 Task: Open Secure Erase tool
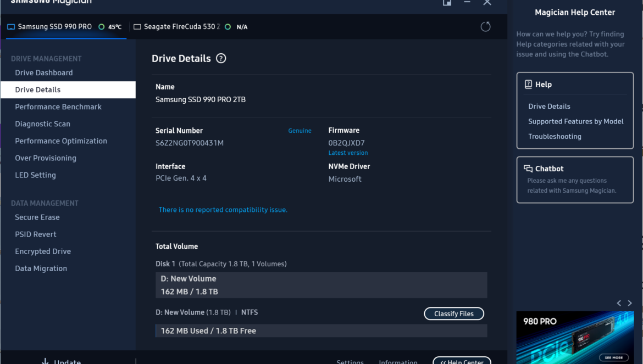pos(37,217)
